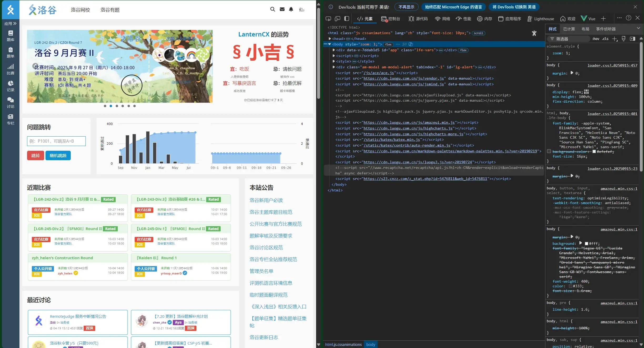644x348 pixels.
Task: Click the paintbrush icon in Styles toolbar
Action: coord(623,39)
